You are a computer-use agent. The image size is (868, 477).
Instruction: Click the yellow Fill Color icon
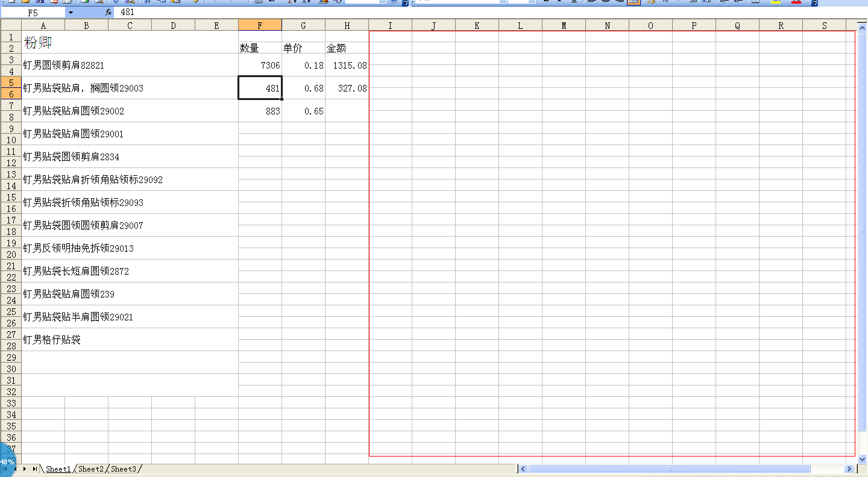776,2
